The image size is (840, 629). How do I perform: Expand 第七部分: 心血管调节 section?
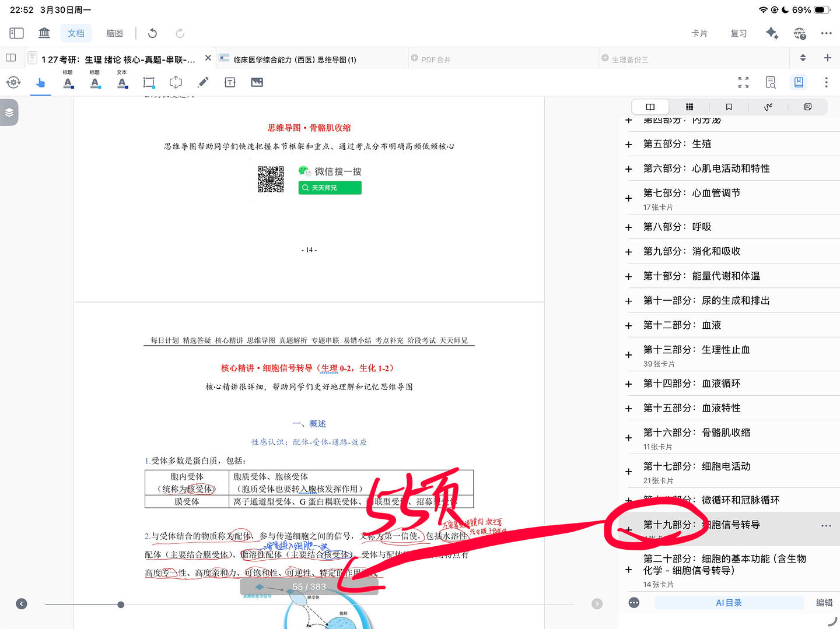(628, 199)
